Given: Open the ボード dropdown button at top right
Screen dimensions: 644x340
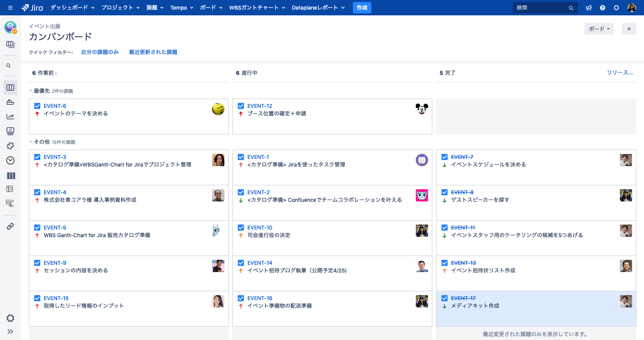Looking at the screenshot, I should [599, 29].
